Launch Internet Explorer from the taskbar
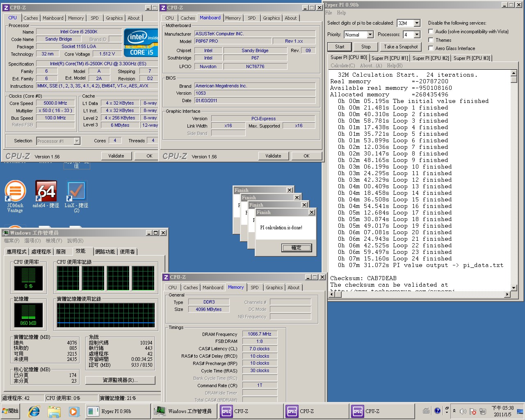525x420 pixels. (x=34, y=411)
